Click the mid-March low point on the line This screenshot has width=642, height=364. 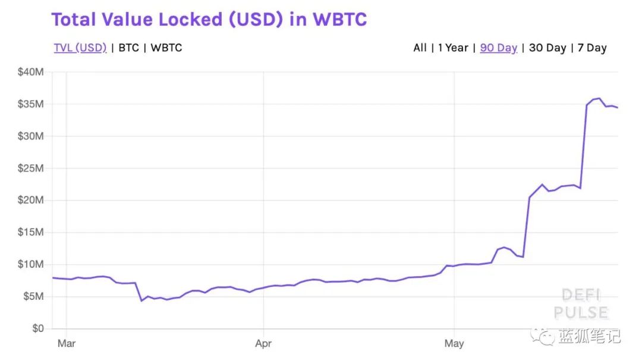coord(141,300)
